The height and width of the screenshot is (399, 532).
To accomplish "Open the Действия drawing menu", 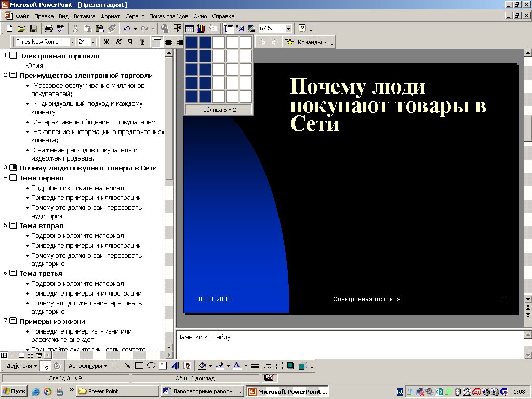I will [x=22, y=366].
